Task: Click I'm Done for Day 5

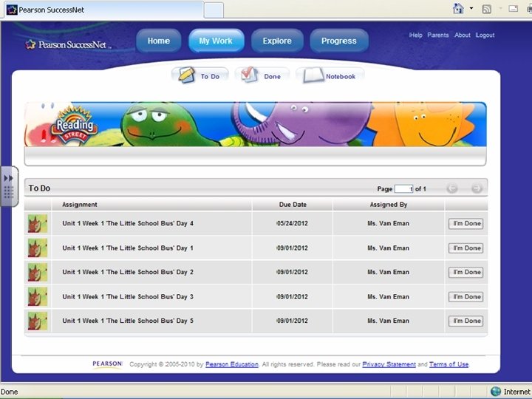Action: [x=465, y=321]
